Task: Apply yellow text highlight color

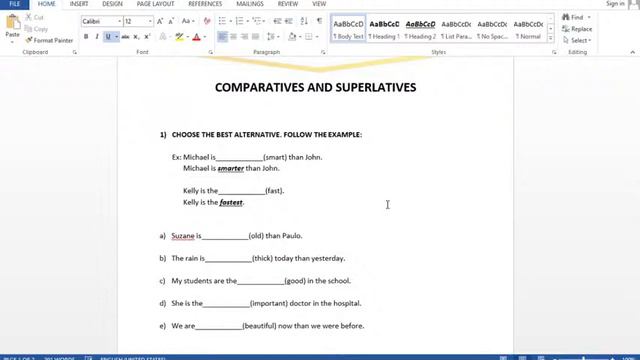Action: (x=179, y=37)
